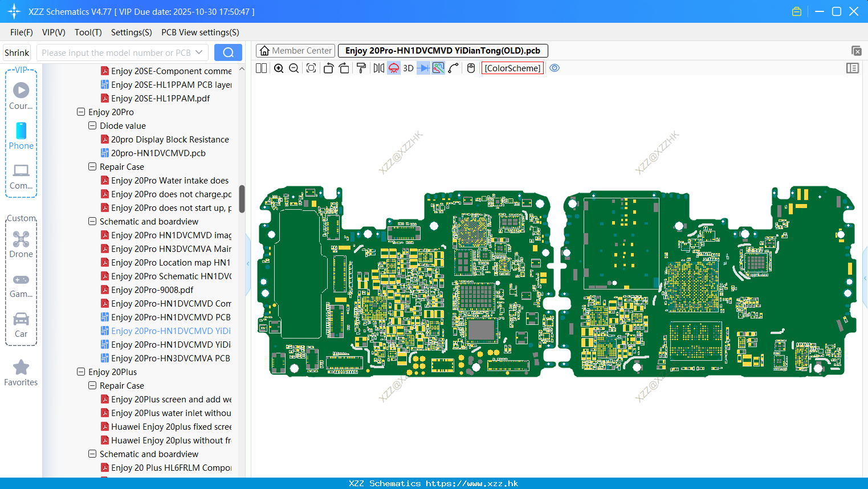This screenshot has height=489, width=868.
Task: Zoom in on the PCB view
Action: [279, 68]
